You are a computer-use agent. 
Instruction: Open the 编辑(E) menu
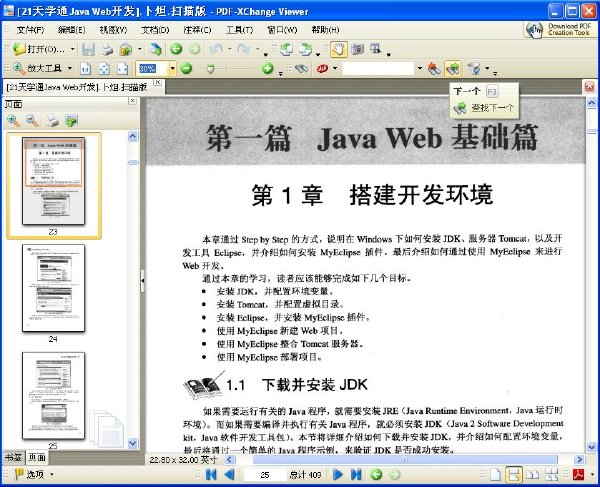click(x=71, y=29)
